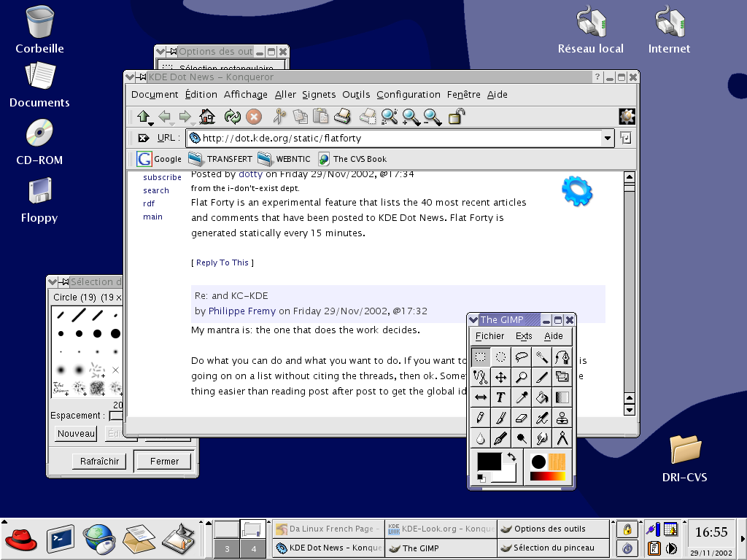Click the red Stop loading icon
The width and height of the screenshot is (747, 560).
(254, 117)
